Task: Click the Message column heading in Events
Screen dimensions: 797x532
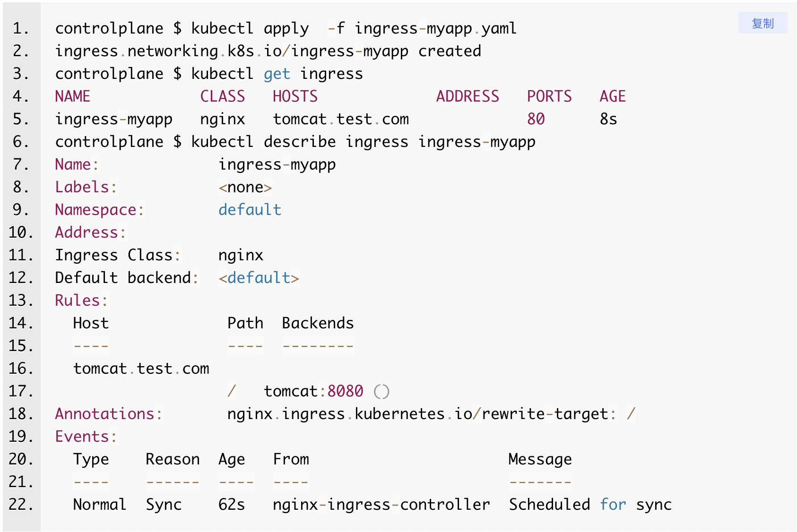Action: pos(540,459)
